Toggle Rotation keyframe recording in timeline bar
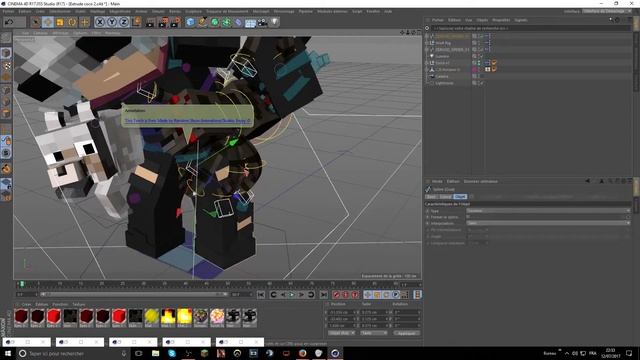 (x=387, y=294)
